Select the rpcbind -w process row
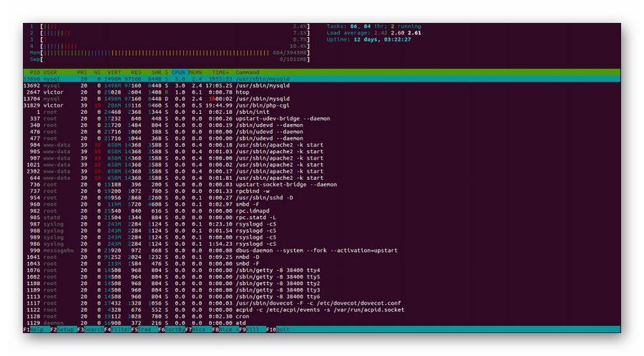Screen dimensions: 644x356 (x=321, y=191)
